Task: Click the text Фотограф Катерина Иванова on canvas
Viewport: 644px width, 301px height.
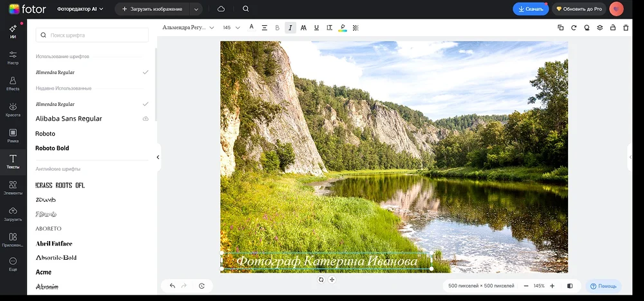Action: pos(327,261)
